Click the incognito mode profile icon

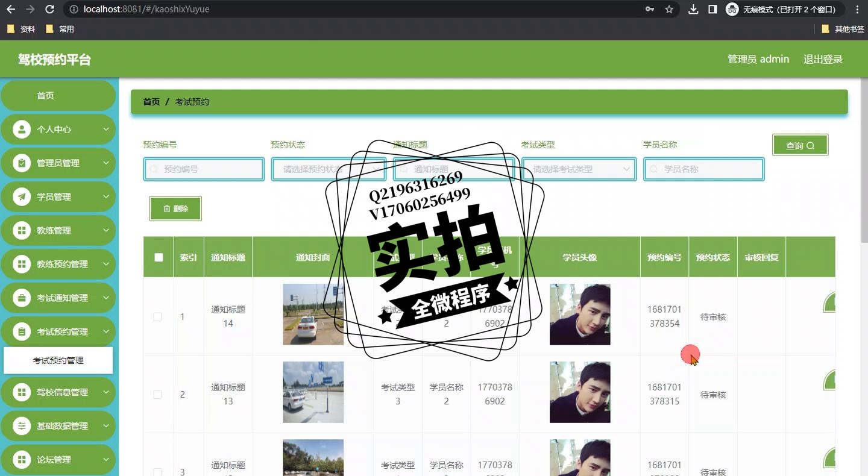(x=732, y=9)
